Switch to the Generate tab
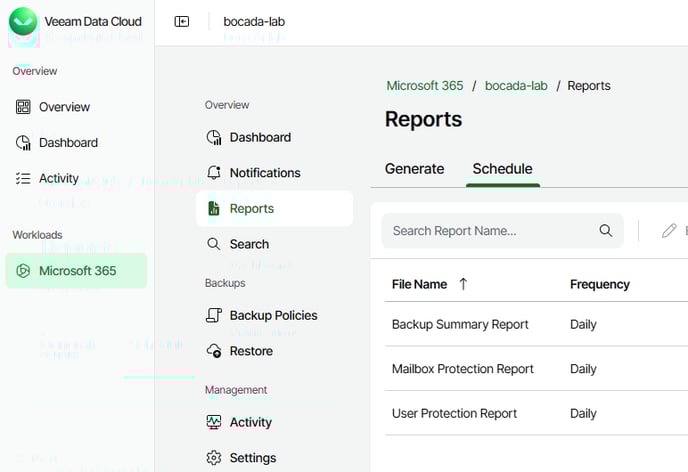688x472 pixels. (414, 169)
